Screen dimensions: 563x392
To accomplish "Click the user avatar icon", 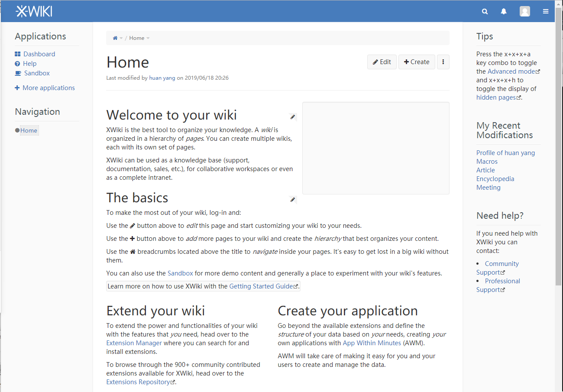I will click(525, 12).
